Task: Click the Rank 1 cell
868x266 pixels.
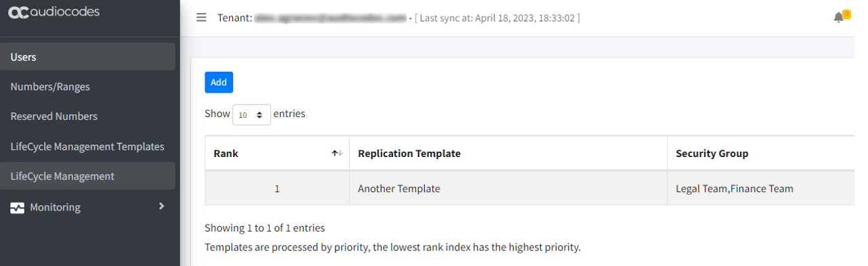Action: pyautogui.click(x=277, y=189)
